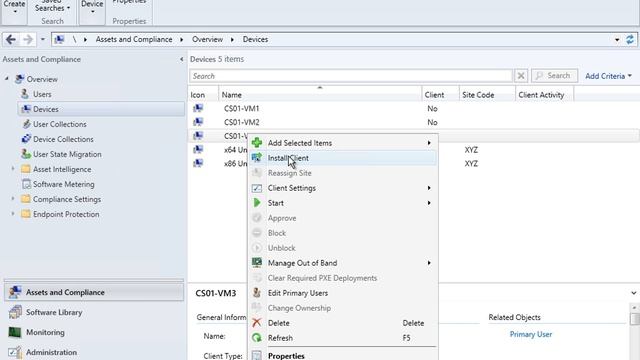Open Monitoring workspace
The width and height of the screenshot is (640, 360).
point(94,332)
